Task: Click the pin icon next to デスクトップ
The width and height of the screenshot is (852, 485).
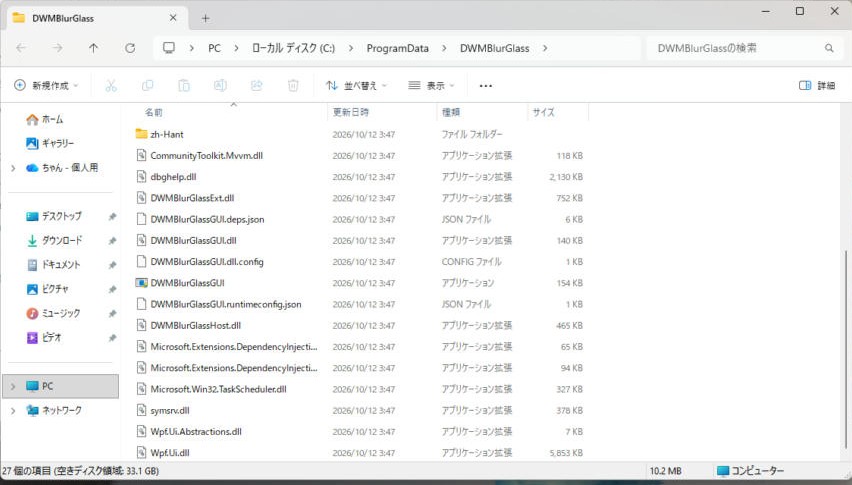Action: (x=112, y=217)
